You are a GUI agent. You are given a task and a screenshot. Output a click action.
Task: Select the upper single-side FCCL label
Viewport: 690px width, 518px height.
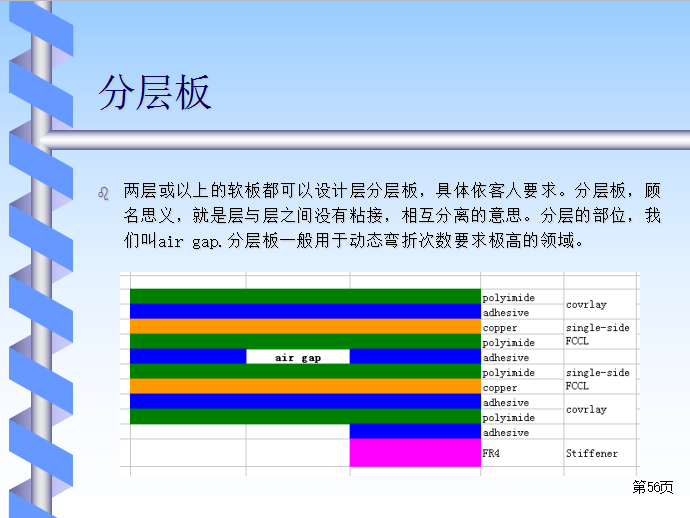(597, 334)
